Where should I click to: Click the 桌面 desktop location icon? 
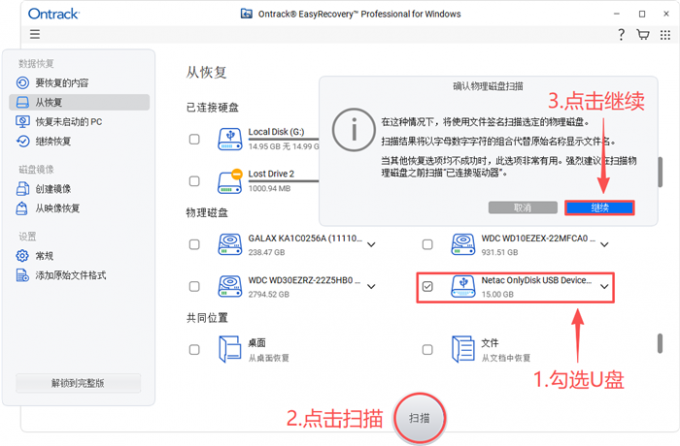pos(230,349)
